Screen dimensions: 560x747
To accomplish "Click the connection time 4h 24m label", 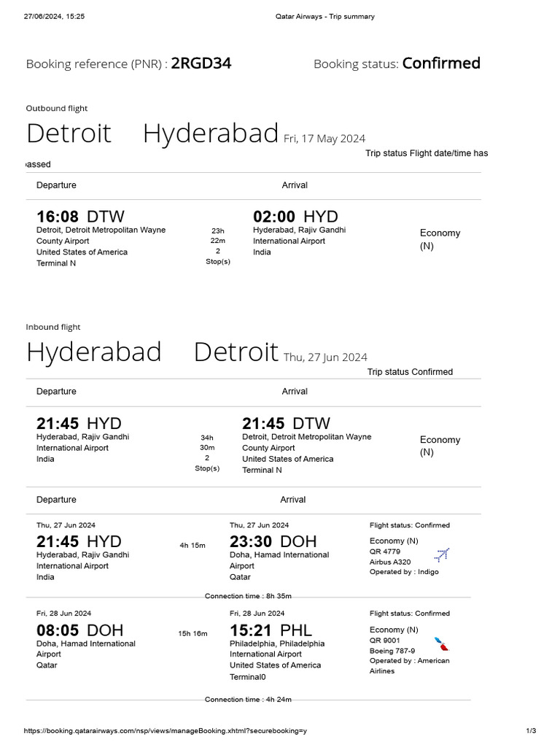I will 248,700.
